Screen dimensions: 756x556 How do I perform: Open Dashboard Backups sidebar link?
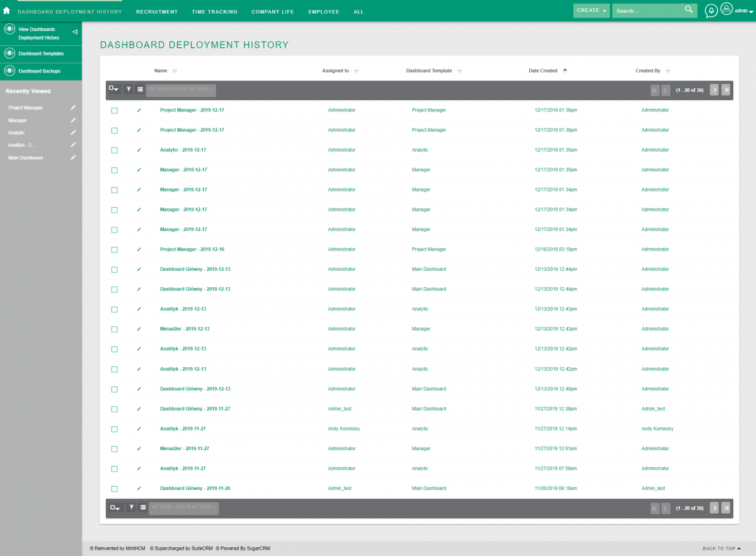pos(40,71)
